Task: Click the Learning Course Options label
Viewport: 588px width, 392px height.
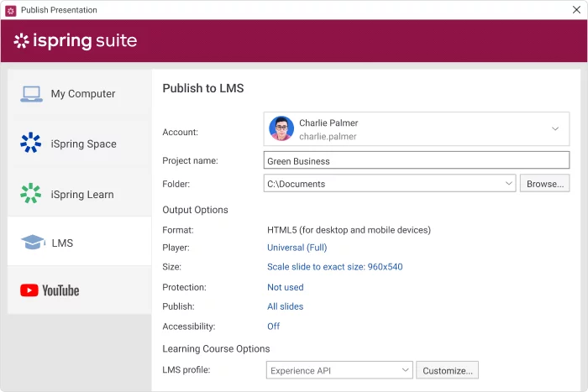Action: tap(216, 349)
